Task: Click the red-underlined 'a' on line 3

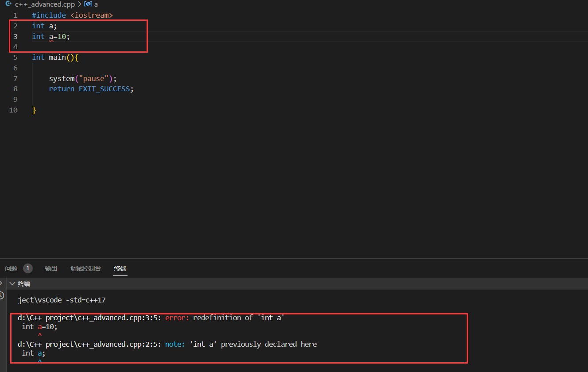Action: pos(51,37)
